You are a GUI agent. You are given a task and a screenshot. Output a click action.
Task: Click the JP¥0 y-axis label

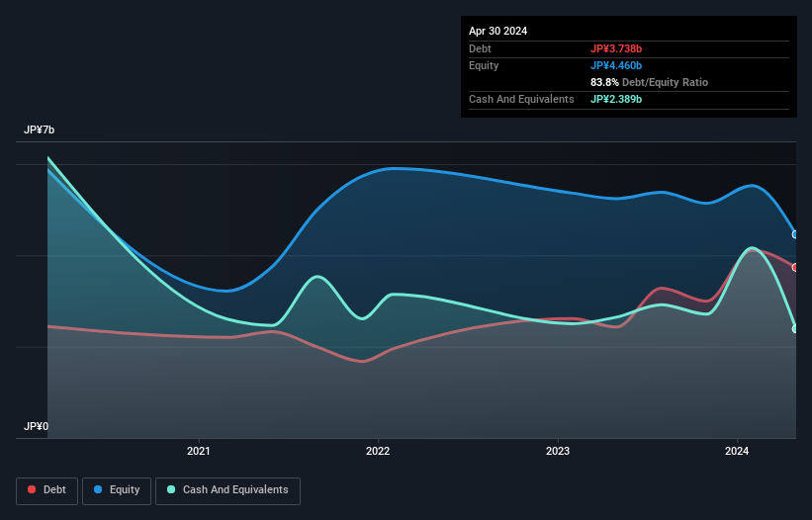pos(36,426)
